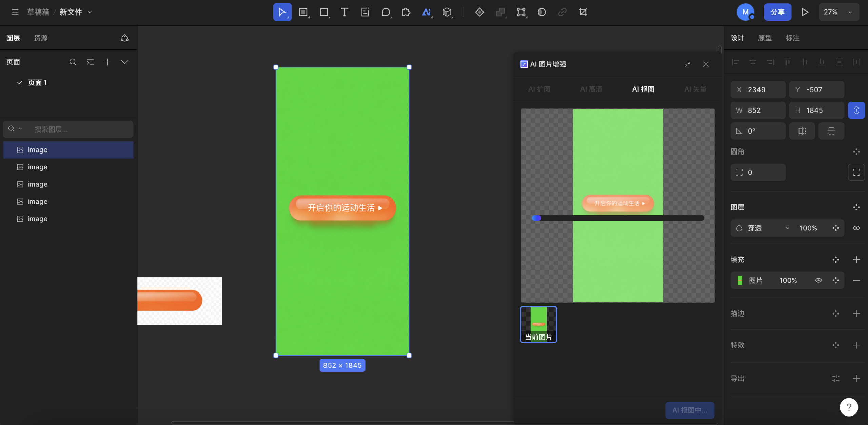Click the icon at top right of layers panel

point(125,38)
